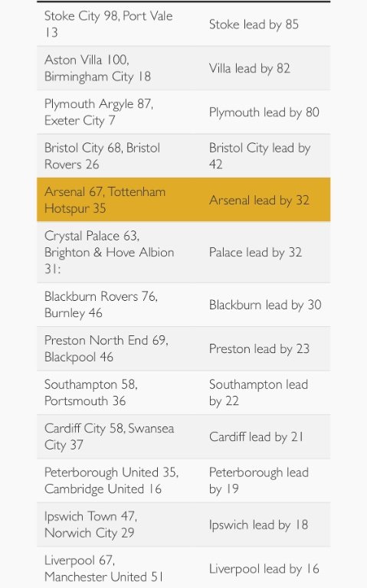Image resolution: width=367 pixels, height=588 pixels.
Task: Select Bristol City 68, Bristol Rovers 26
Action: [x=102, y=156]
